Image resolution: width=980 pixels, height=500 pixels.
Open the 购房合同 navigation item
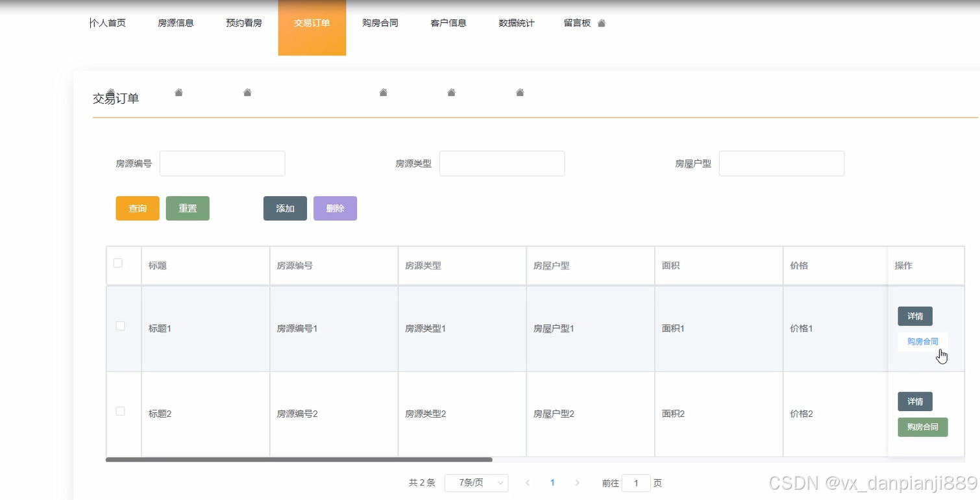tap(380, 23)
